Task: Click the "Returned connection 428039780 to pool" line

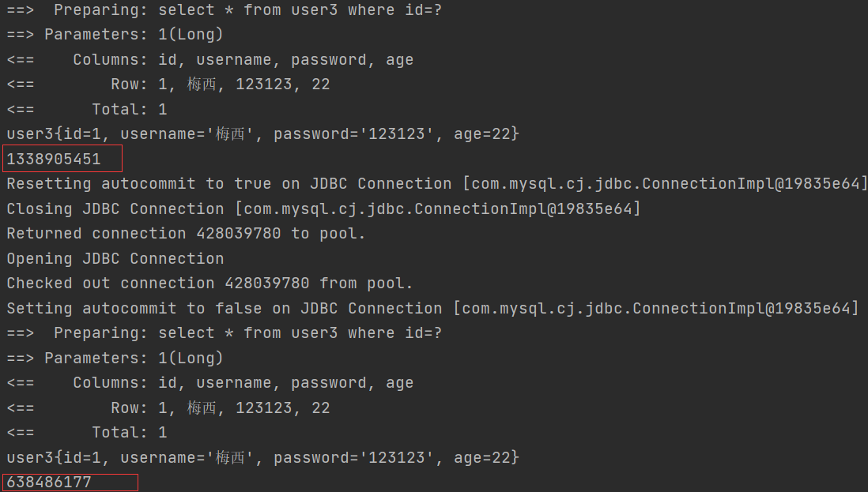Action: click(x=186, y=234)
